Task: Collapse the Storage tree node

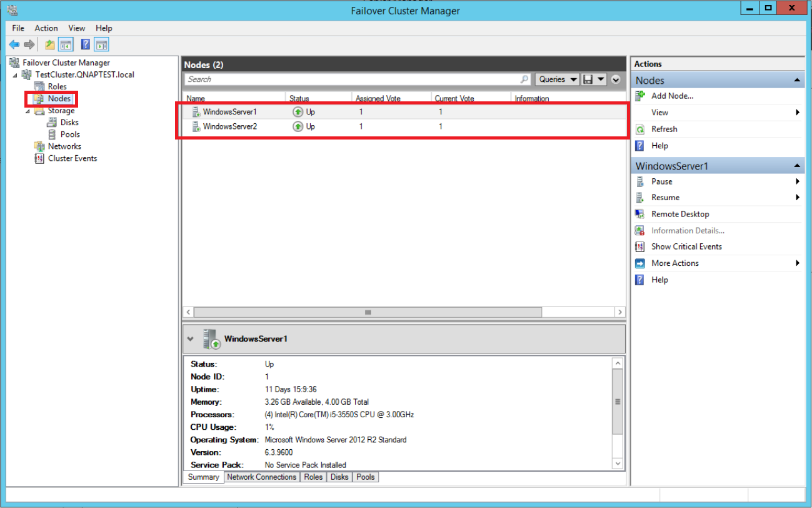Action: tap(28, 111)
